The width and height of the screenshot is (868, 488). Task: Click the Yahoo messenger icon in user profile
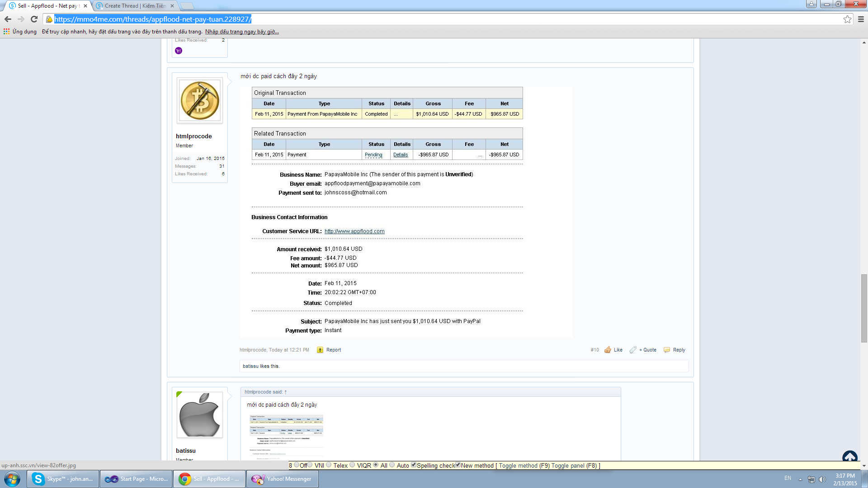[x=179, y=51]
